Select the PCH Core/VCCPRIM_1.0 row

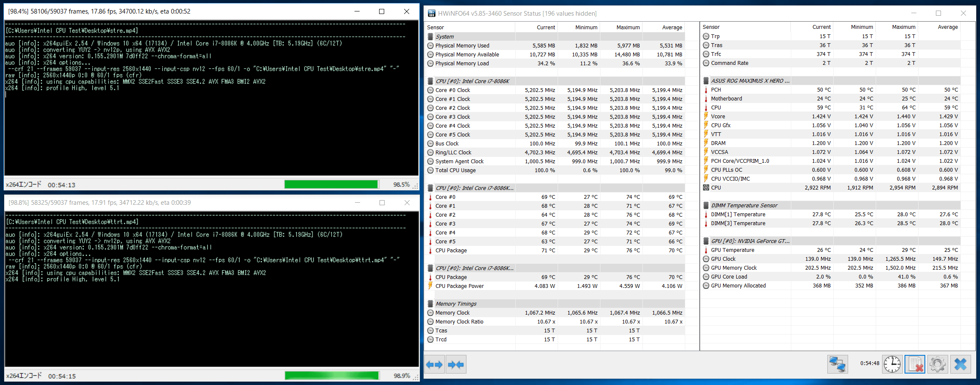pyautogui.click(x=831, y=161)
